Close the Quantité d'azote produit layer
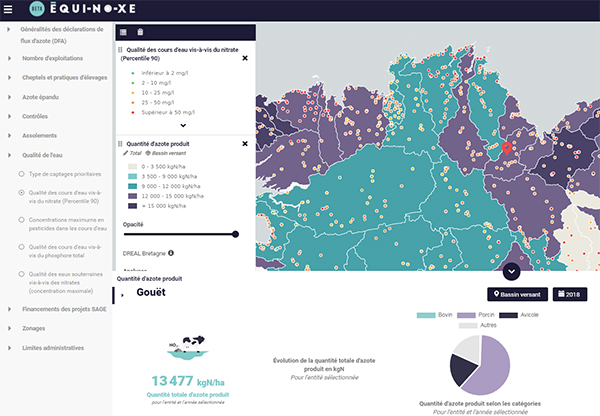Image resolution: width=600 pixels, height=416 pixels. tap(245, 141)
